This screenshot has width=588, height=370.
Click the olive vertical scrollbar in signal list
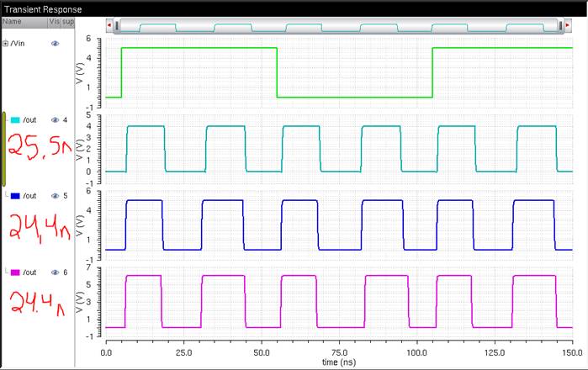[x=3, y=147]
